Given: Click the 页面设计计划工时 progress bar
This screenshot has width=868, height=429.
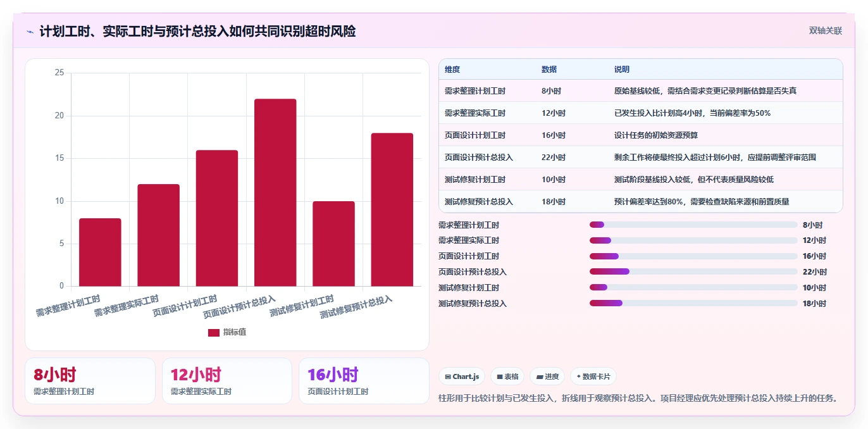Looking at the screenshot, I should [693, 256].
